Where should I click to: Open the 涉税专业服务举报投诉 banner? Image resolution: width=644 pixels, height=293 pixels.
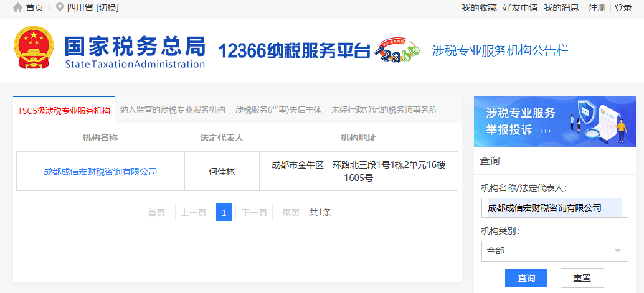pyautogui.click(x=556, y=121)
